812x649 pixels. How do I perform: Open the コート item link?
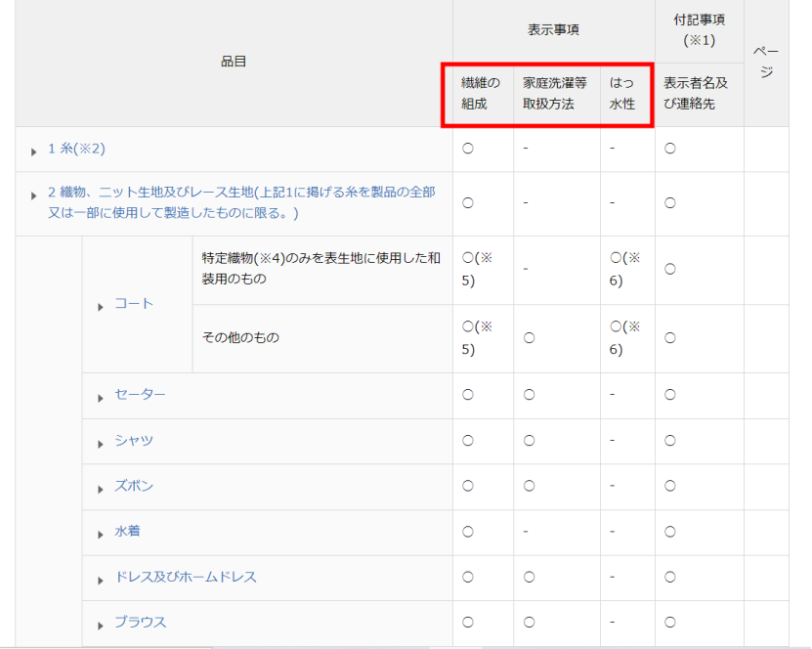[x=134, y=304]
